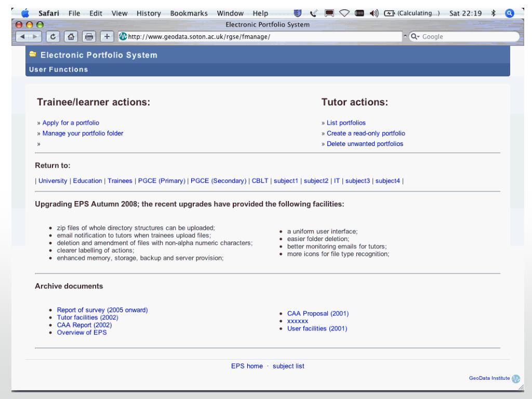This screenshot has width=532, height=399.
Task: Click the menu bar clock Sat 22:19
Action: (465, 13)
